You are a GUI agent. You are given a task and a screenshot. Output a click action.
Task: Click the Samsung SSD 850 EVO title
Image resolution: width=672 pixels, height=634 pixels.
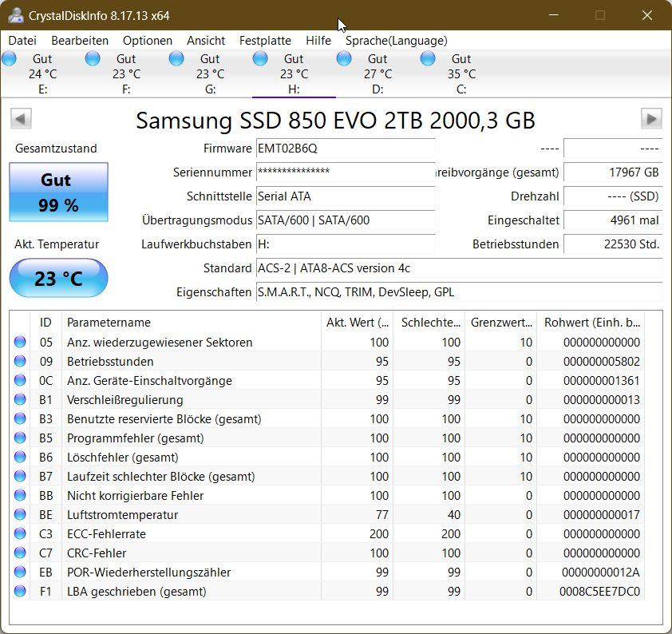(335, 121)
